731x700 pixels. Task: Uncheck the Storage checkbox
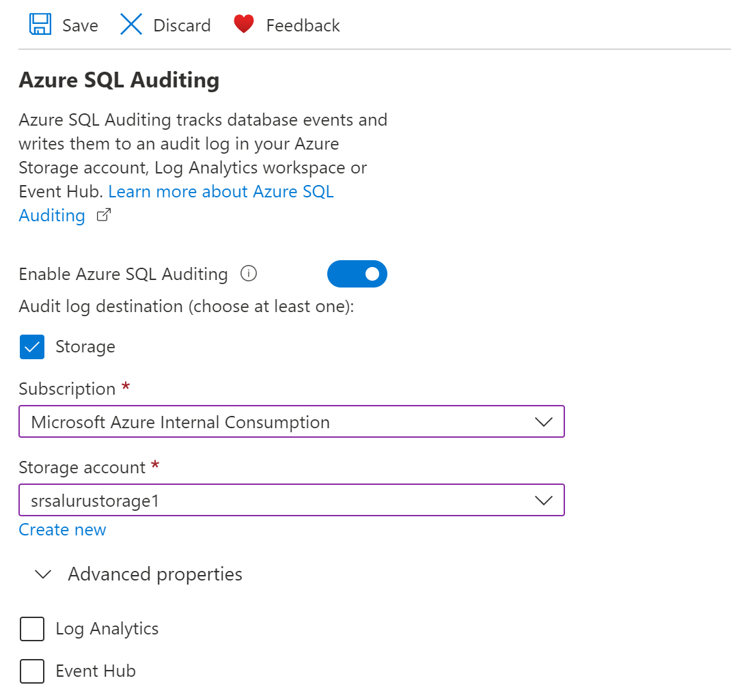pyautogui.click(x=32, y=347)
